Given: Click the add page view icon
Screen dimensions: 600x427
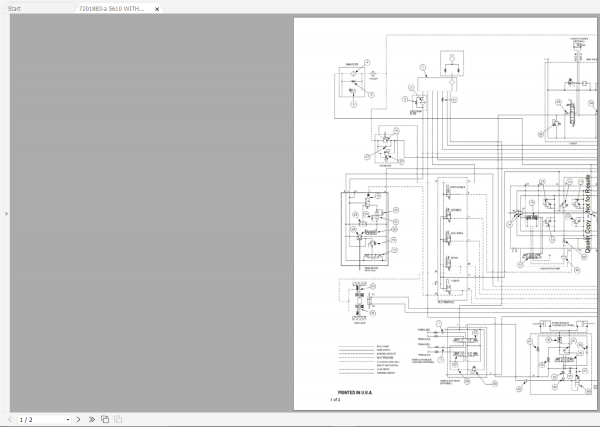Looking at the screenshot, I should [x=105, y=419].
